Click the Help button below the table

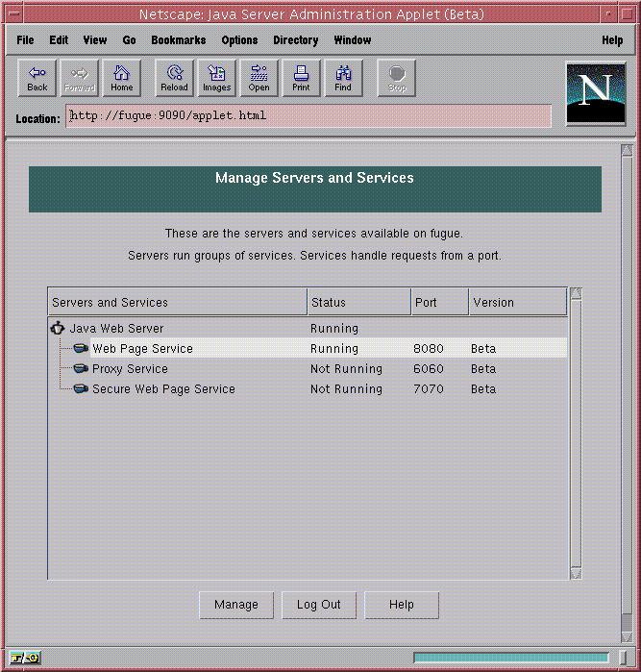click(x=402, y=605)
